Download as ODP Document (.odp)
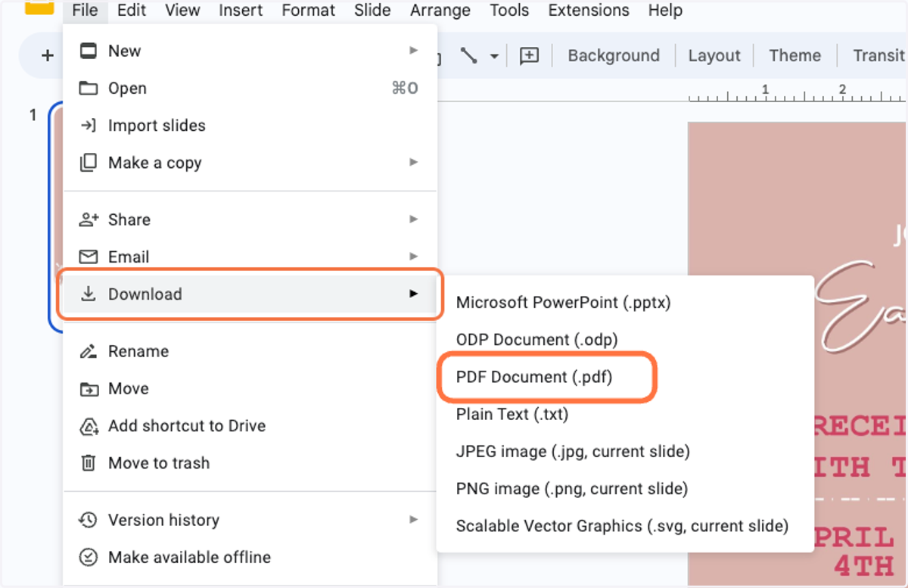This screenshot has width=908, height=588. pyautogui.click(x=625, y=340)
